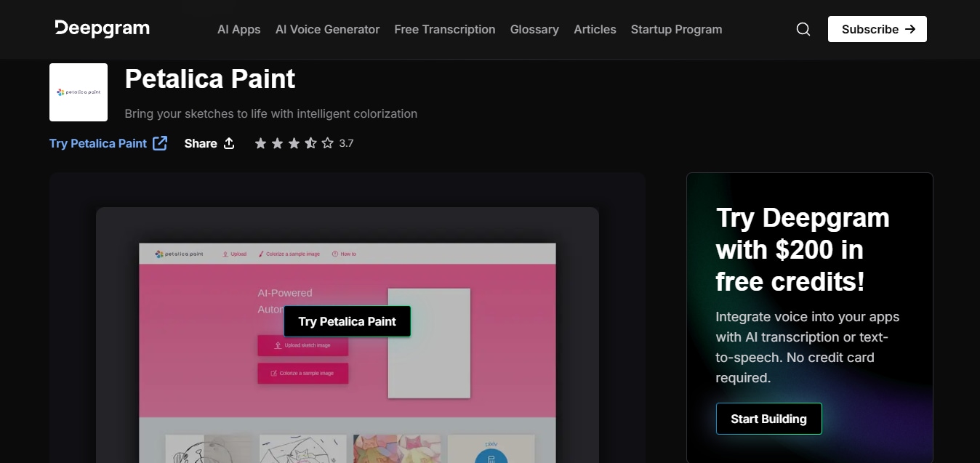Go to AI Voice Generator page
Image resolution: width=980 pixels, height=463 pixels.
click(x=328, y=29)
